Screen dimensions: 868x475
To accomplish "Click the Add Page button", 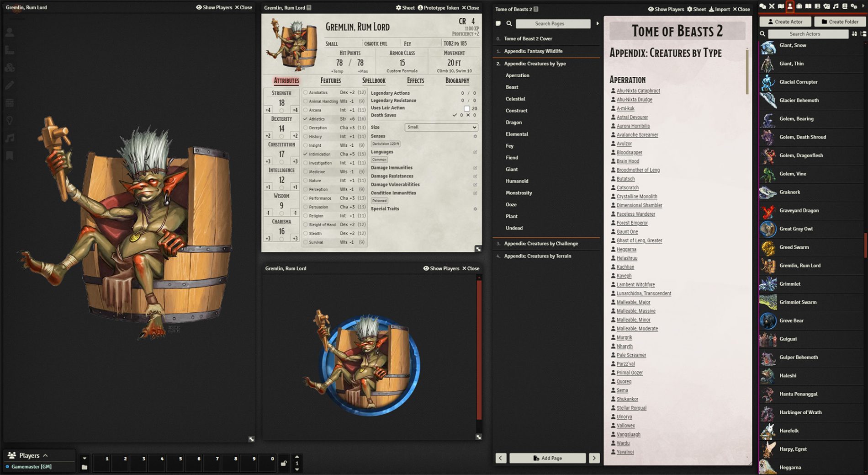I will (547, 458).
